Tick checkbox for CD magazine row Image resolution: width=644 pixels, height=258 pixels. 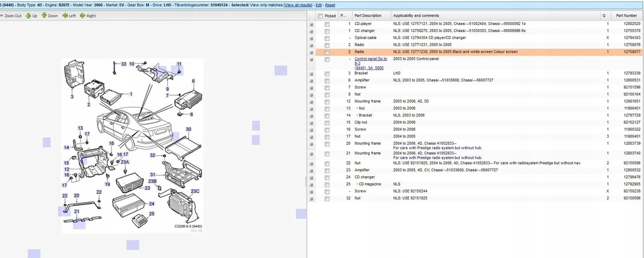327,184
